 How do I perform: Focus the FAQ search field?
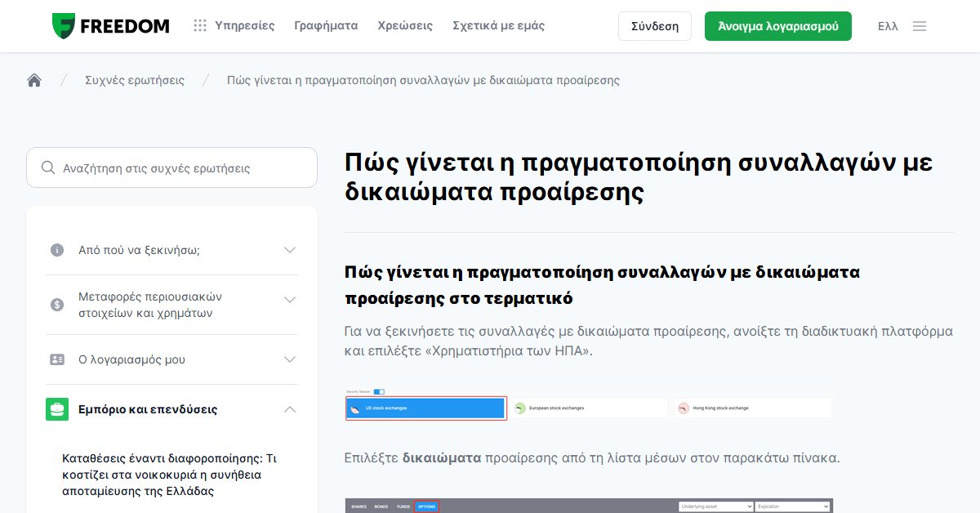(171, 167)
